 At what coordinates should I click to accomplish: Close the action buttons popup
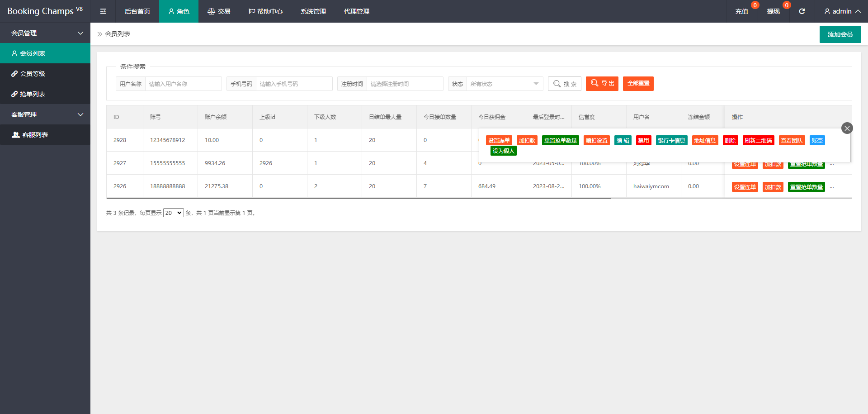tap(847, 128)
